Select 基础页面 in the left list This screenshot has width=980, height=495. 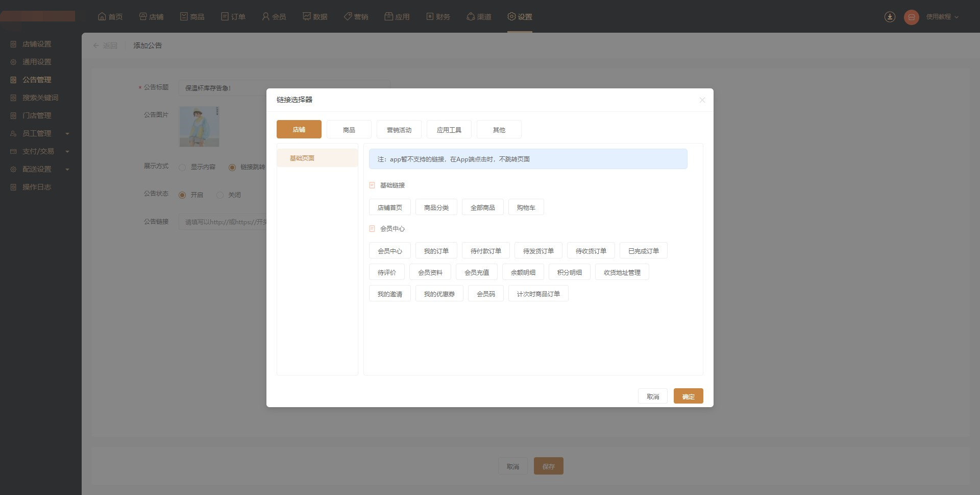317,158
